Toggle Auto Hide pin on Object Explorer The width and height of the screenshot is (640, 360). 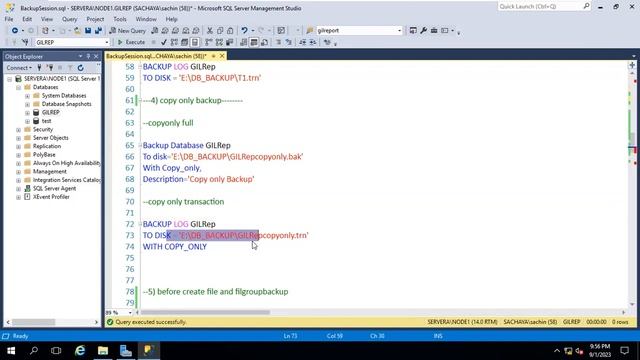click(88, 56)
